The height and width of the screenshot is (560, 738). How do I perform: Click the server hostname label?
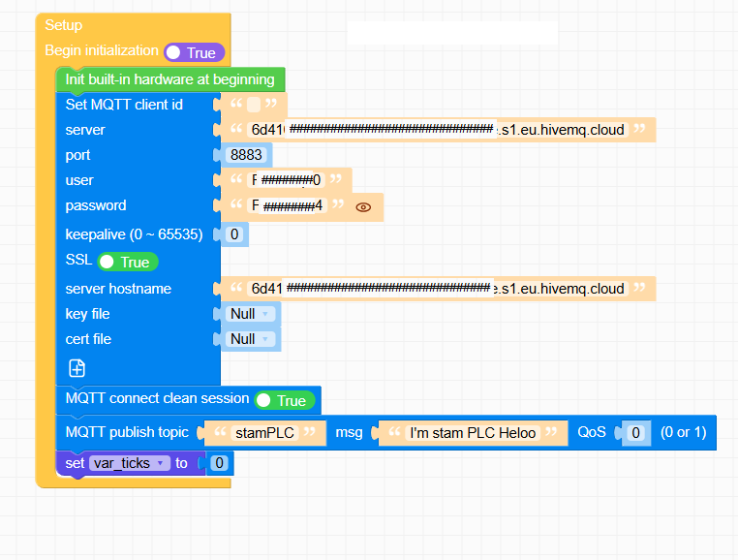tap(118, 289)
